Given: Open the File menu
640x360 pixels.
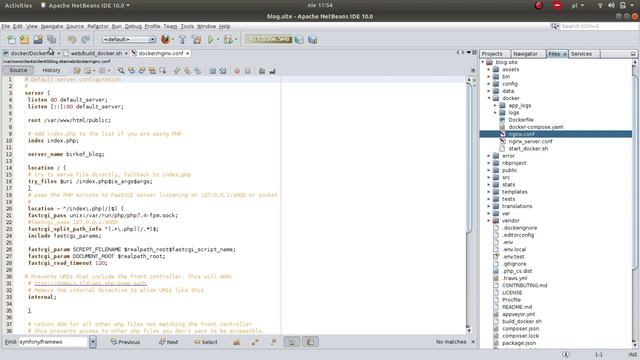Looking at the screenshot, I should [6, 26].
